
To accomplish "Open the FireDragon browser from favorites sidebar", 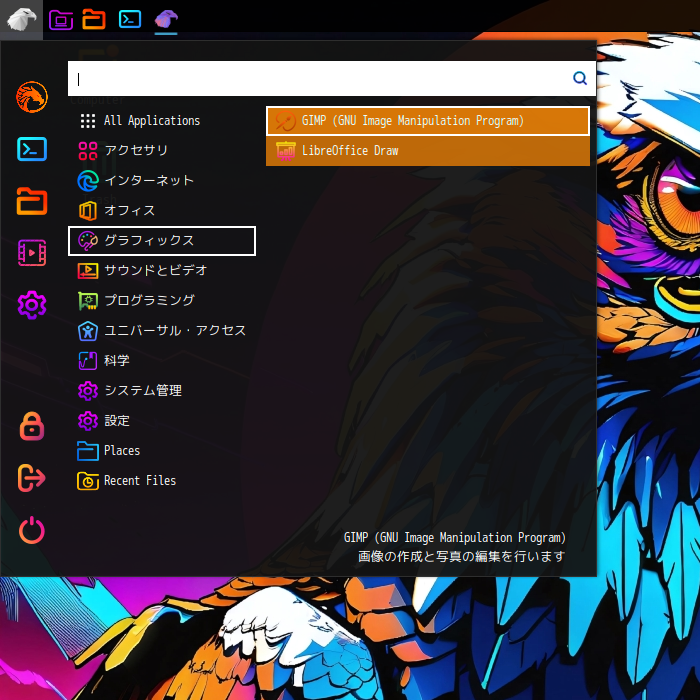I will point(32,97).
